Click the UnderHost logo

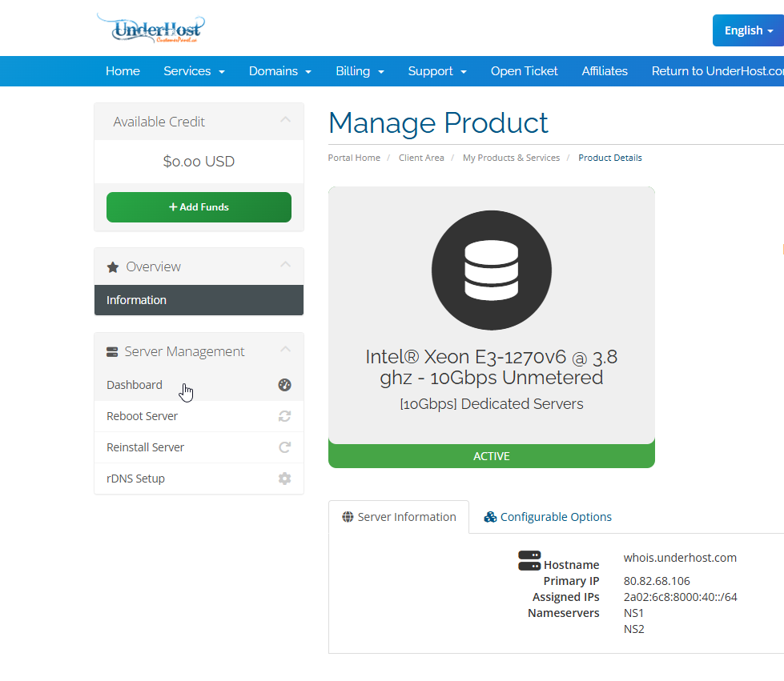coord(151,29)
